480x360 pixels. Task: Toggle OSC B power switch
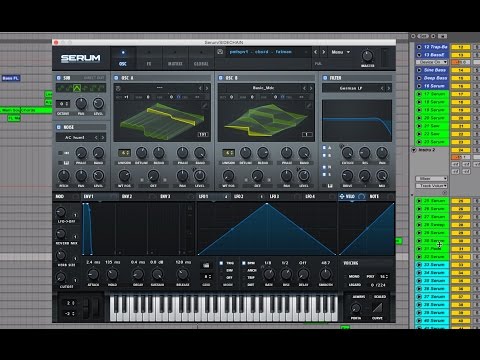(x=220, y=78)
